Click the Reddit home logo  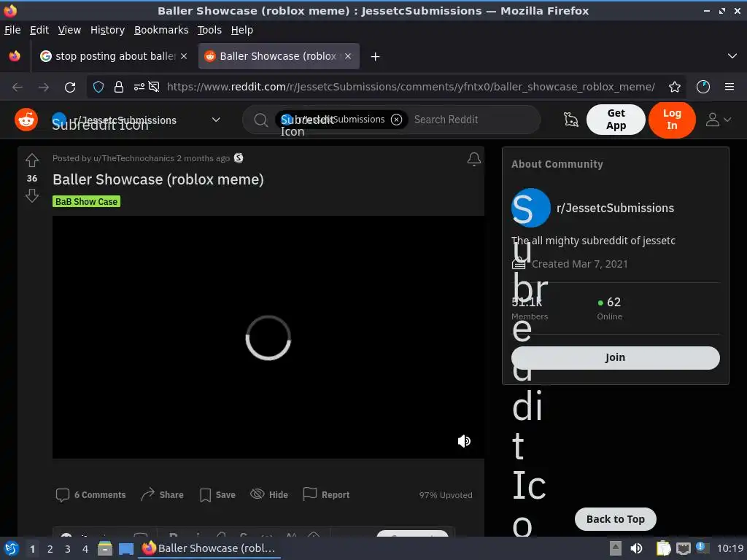click(x=26, y=120)
